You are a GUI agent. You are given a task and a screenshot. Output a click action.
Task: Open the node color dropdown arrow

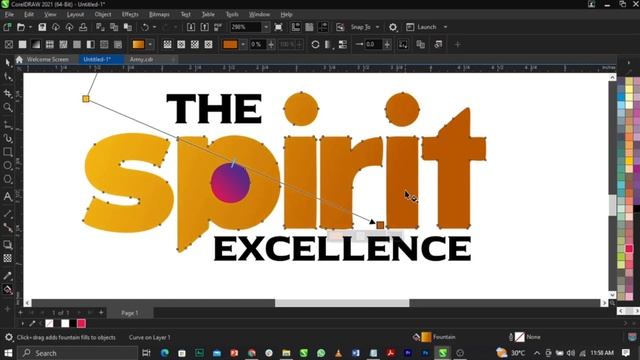[x=243, y=44]
